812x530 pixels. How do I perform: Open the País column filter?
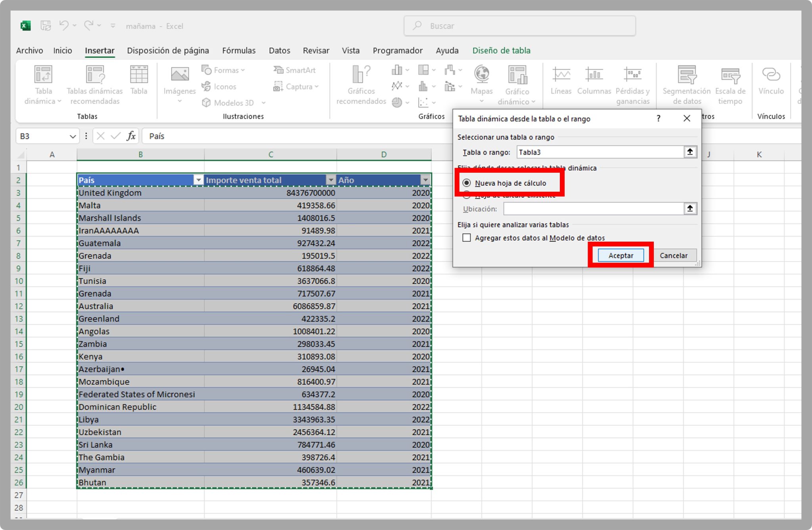pos(198,180)
